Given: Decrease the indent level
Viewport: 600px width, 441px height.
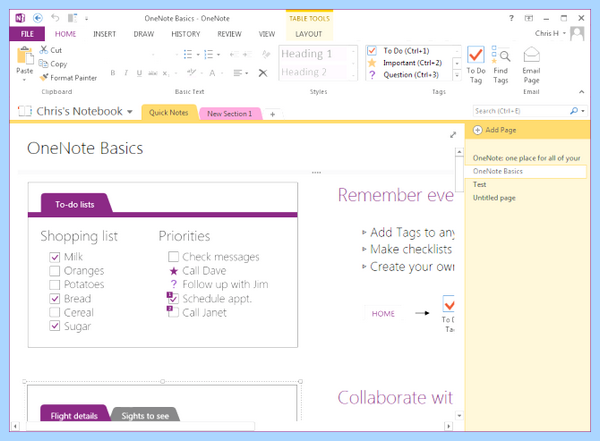Looking at the screenshot, I should [234, 54].
